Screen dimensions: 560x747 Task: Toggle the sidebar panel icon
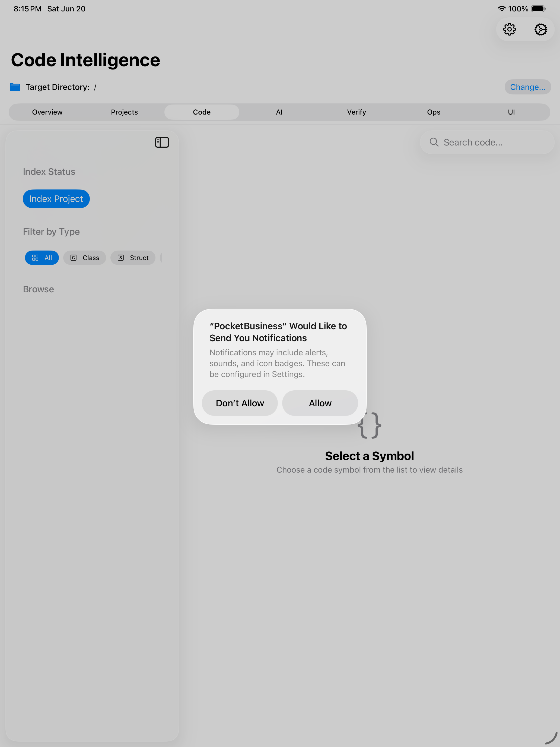pos(162,142)
